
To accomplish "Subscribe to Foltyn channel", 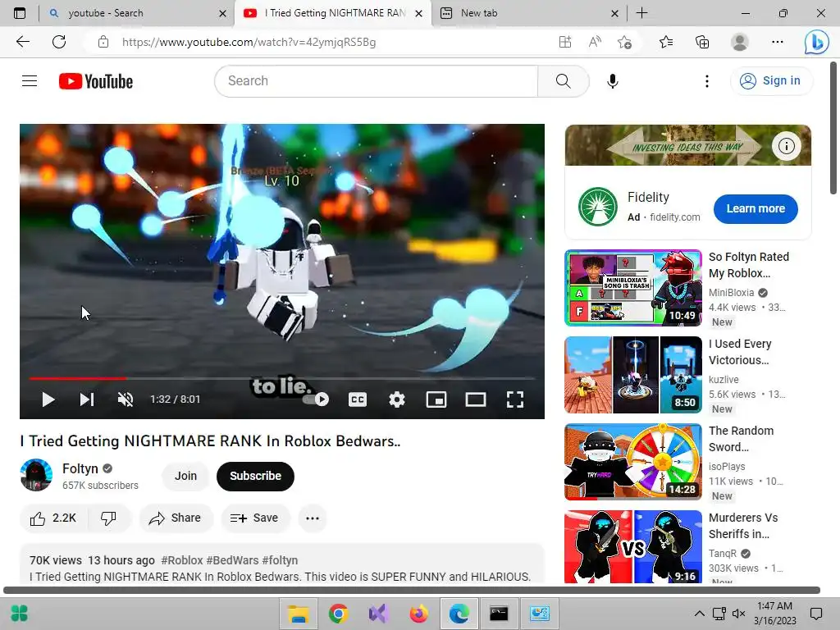I will pyautogui.click(x=256, y=476).
